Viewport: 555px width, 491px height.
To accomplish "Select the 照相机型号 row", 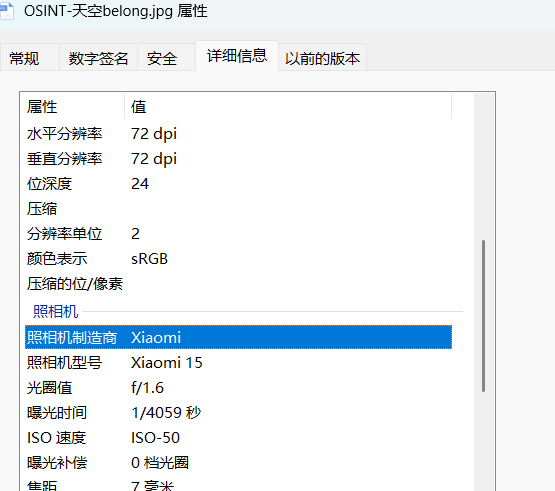I will click(x=238, y=362).
